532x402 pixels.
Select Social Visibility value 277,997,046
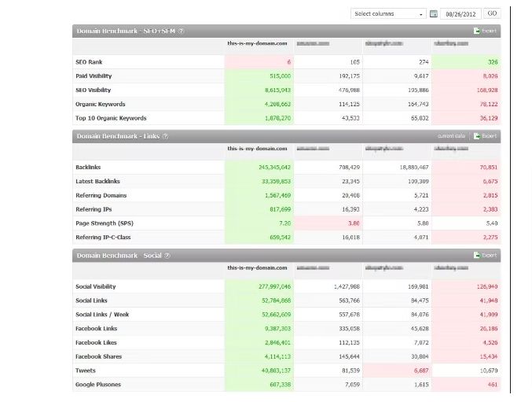click(275, 286)
